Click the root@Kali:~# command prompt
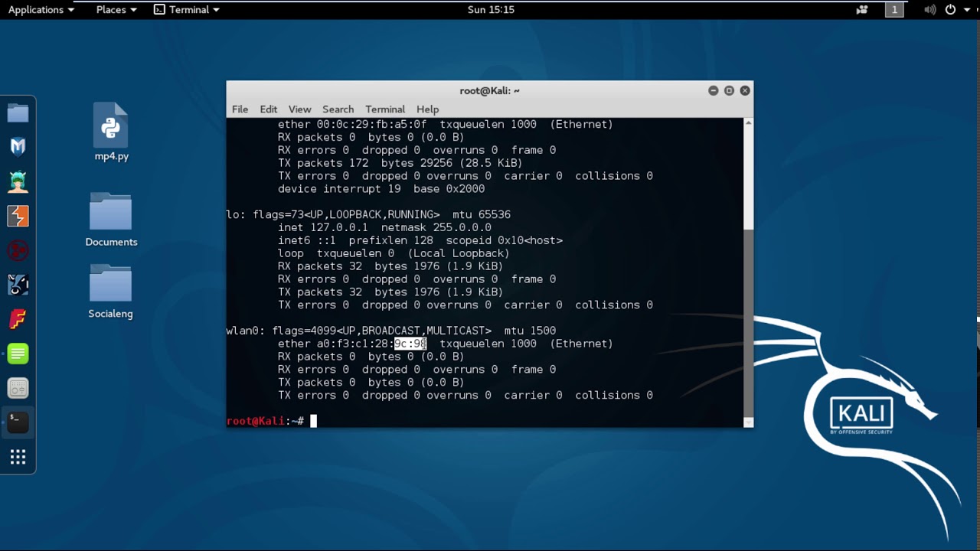This screenshot has height=551, width=980. click(265, 421)
